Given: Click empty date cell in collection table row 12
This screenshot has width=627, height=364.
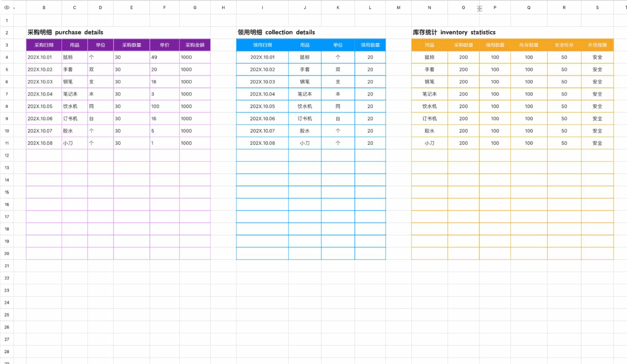Looking at the screenshot, I should click(x=262, y=155).
